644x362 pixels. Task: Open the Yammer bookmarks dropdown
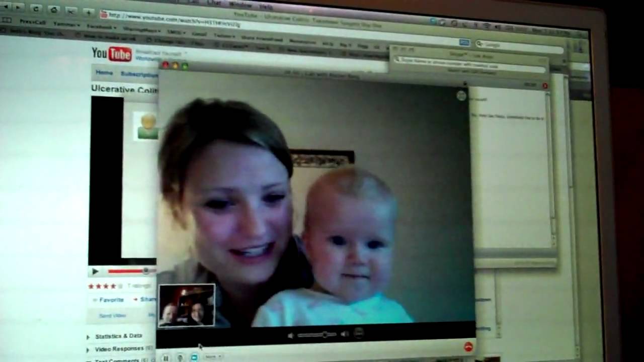click(65, 24)
